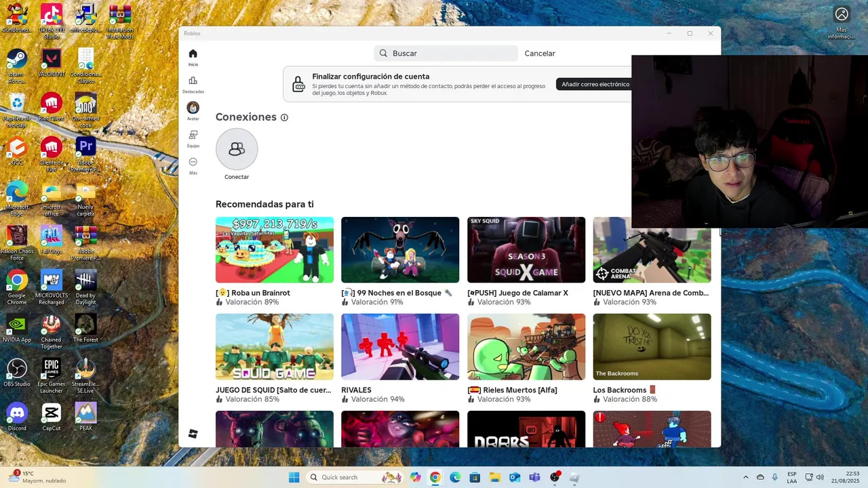Viewport: 868px width, 488px height.
Task: Open the Los Backrooms game thumbnail
Action: pyautogui.click(x=652, y=346)
